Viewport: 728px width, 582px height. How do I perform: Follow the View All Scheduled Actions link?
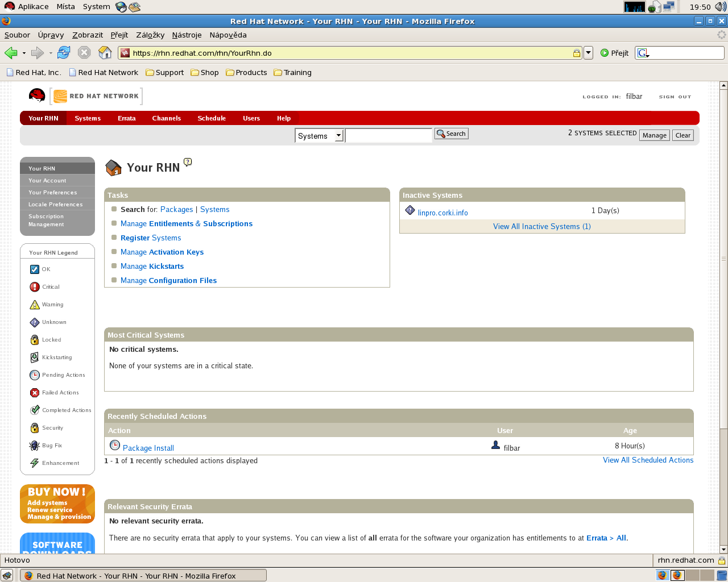(x=648, y=460)
